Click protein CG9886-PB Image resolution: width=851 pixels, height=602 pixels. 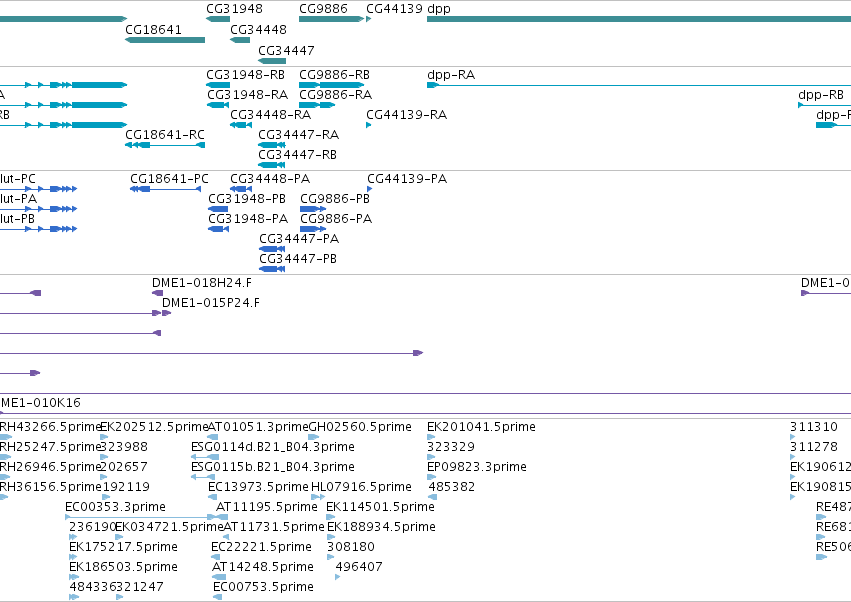click(x=335, y=199)
